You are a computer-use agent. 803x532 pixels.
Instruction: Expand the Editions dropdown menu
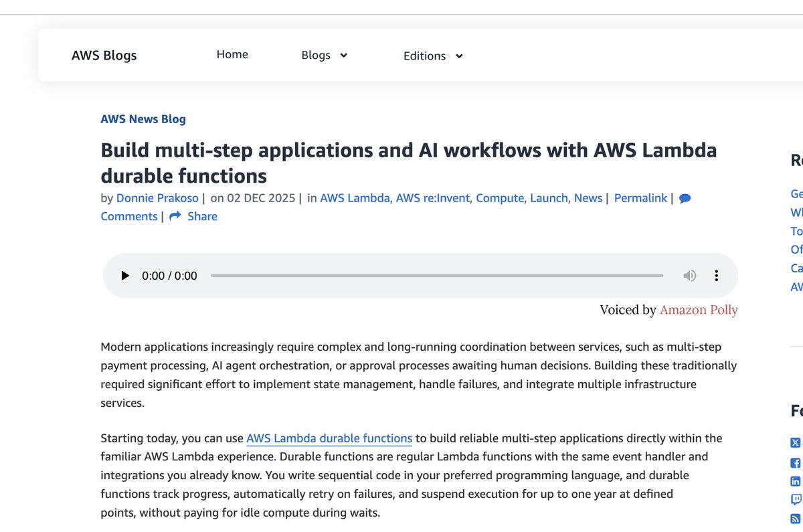[433, 56]
